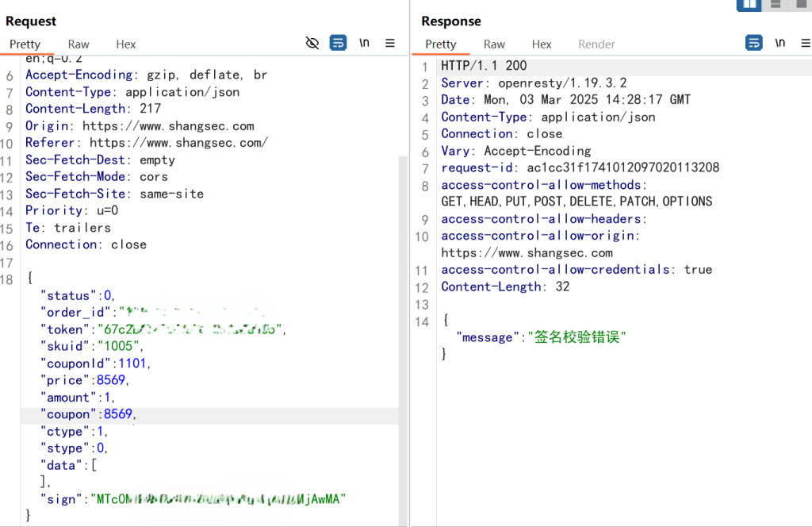Viewport: 812px width, 527px height.
Task: Open the Response Render tab
Action: [596, 44]
